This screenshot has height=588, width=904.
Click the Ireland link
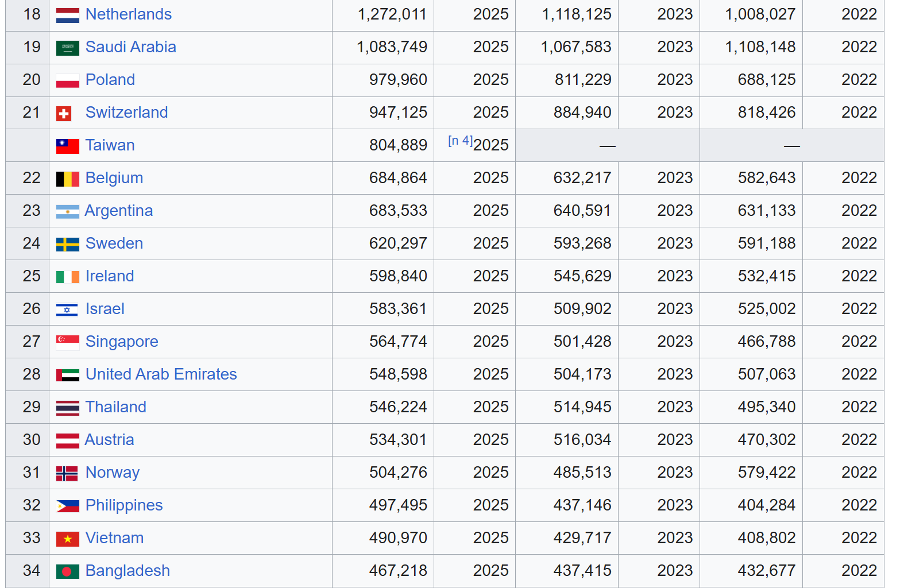[x=110, y=276]
